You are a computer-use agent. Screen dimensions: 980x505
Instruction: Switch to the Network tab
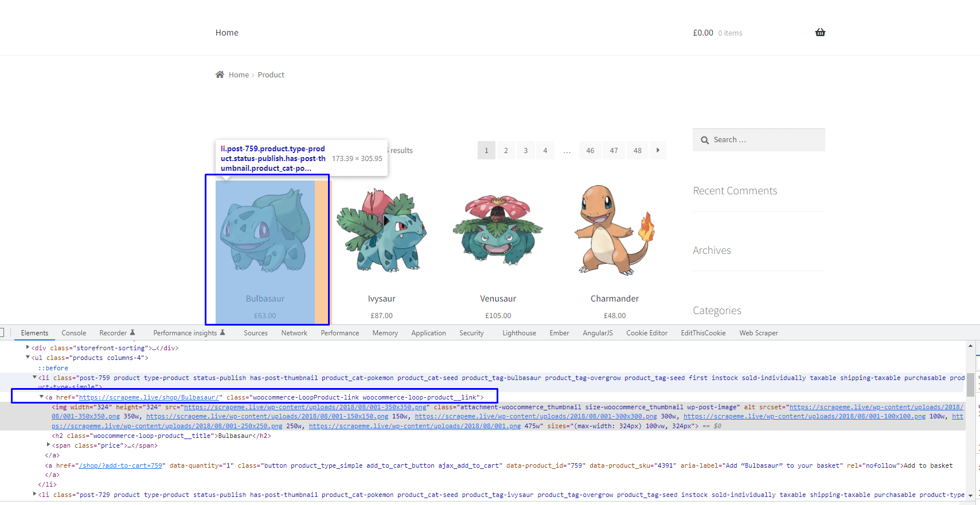click(x=294, y=333)
